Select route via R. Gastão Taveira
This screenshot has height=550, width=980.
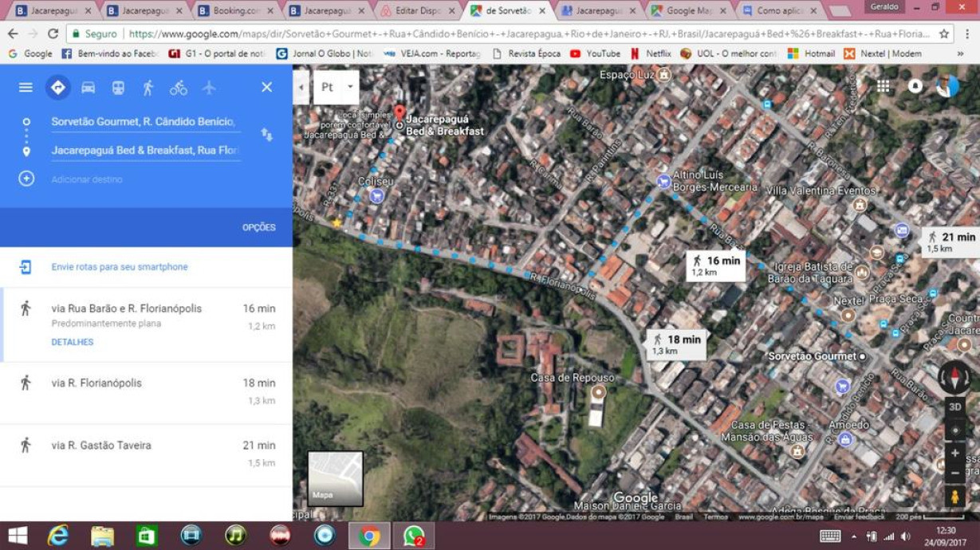click(147, 454)
